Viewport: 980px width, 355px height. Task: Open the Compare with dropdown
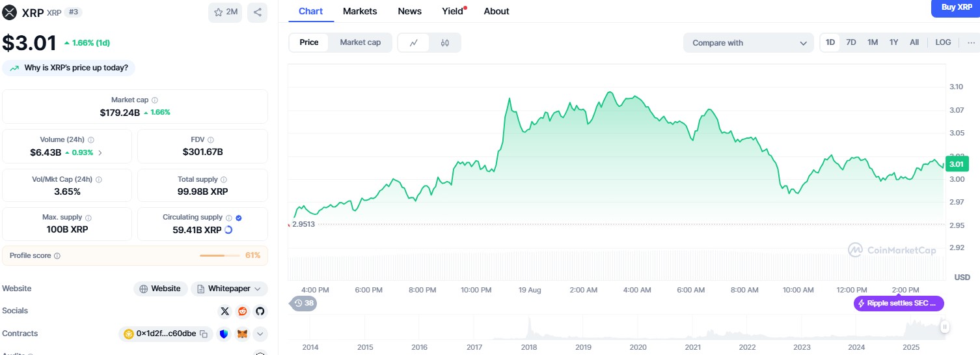point(748,43)
